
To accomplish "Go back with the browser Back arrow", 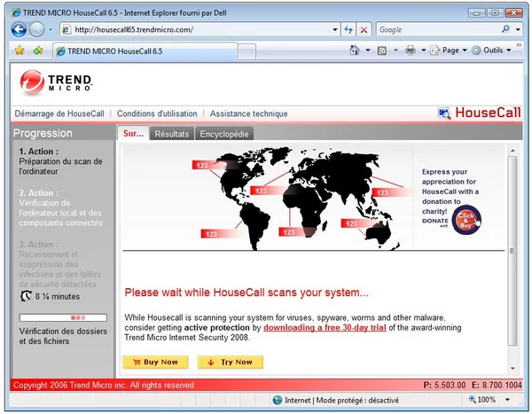I will (x=19, y=30).
